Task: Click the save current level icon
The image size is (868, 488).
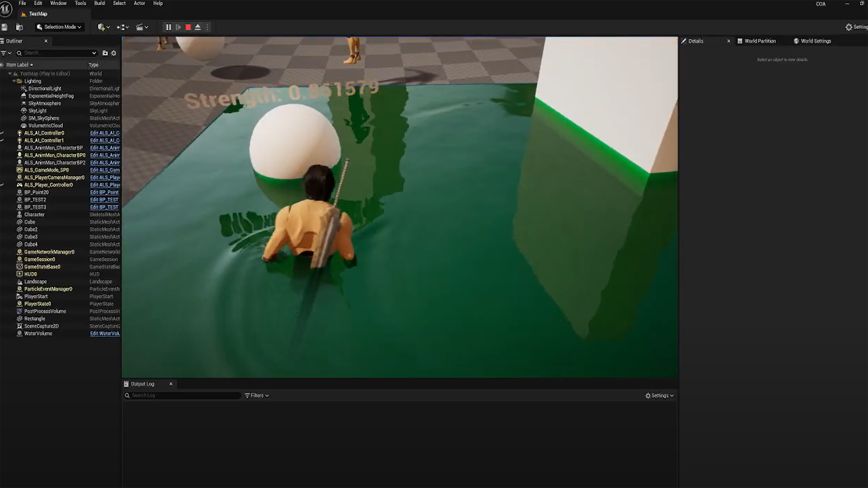Action: 5,27
